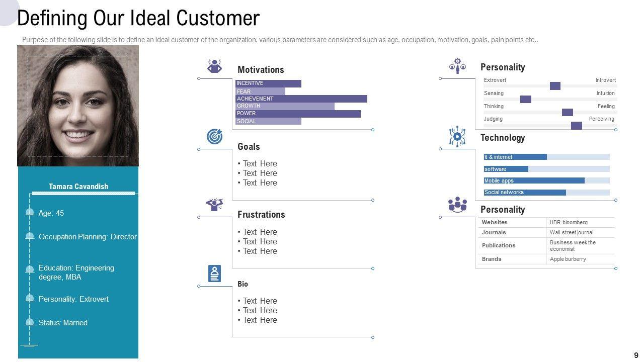Screen dimensions: 644x362
Task: Click the group of people icon
Action: pyautogui.click(x=457, y=205)
